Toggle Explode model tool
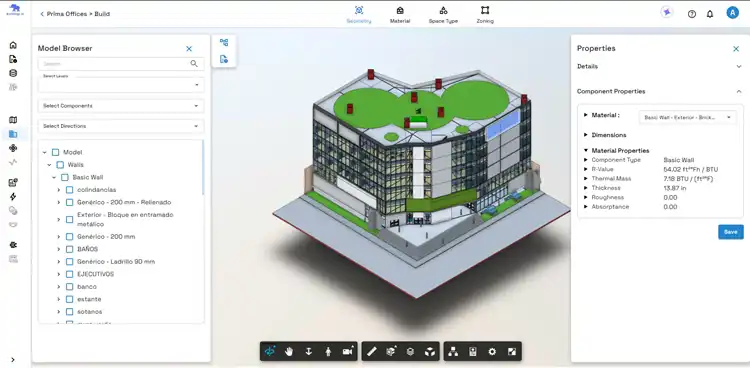750x368 pixels. click(429, 351)
